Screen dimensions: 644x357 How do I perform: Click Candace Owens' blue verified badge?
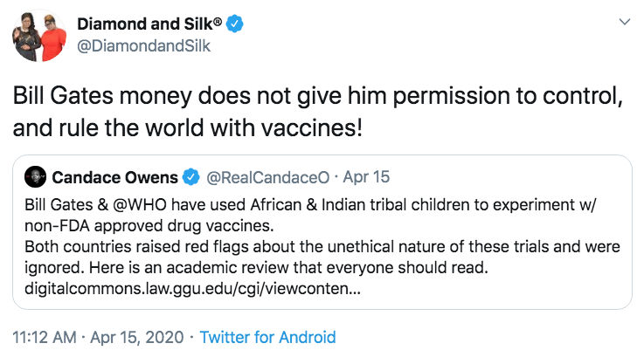pyautogui.click(x=190, y=177)
